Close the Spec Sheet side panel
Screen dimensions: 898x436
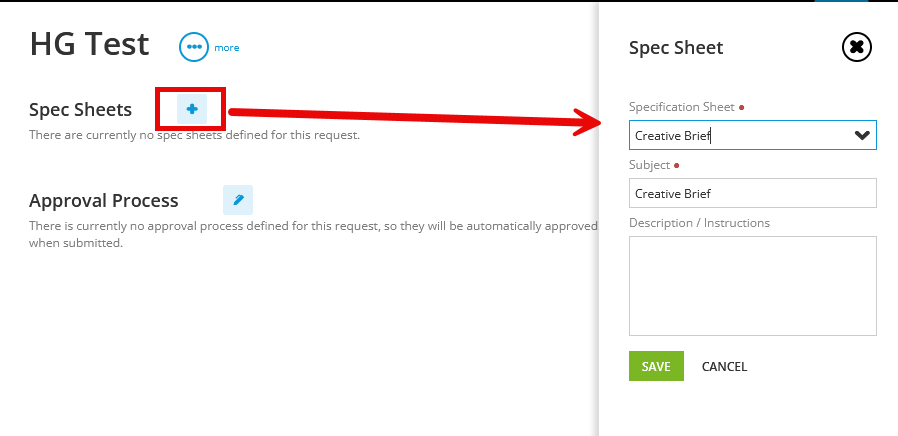point(857,47)
